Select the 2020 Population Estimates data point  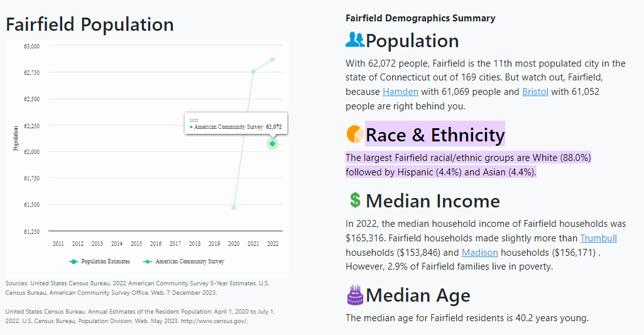(234, 207)
